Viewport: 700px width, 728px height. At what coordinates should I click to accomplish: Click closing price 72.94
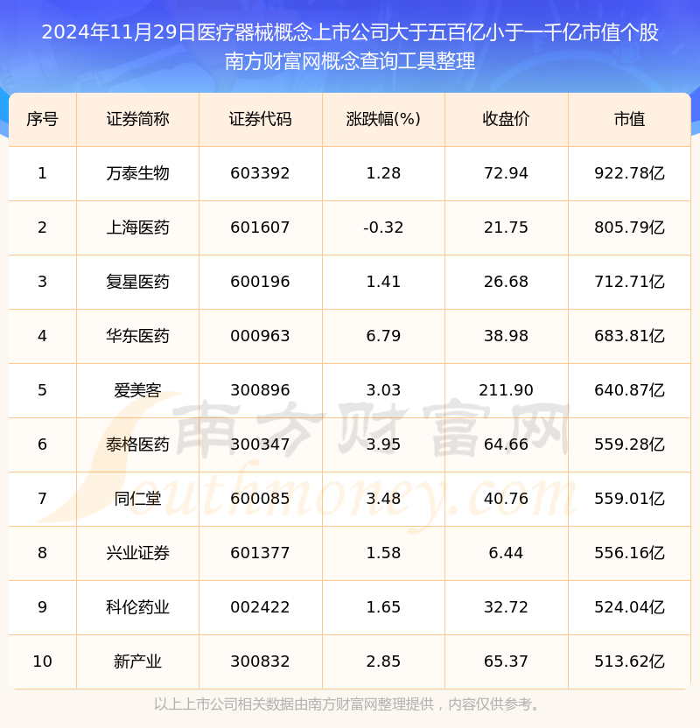pos(506,173)
